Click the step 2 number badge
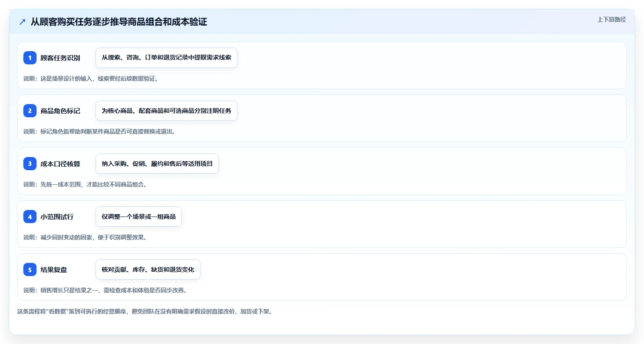 point(30,111)
